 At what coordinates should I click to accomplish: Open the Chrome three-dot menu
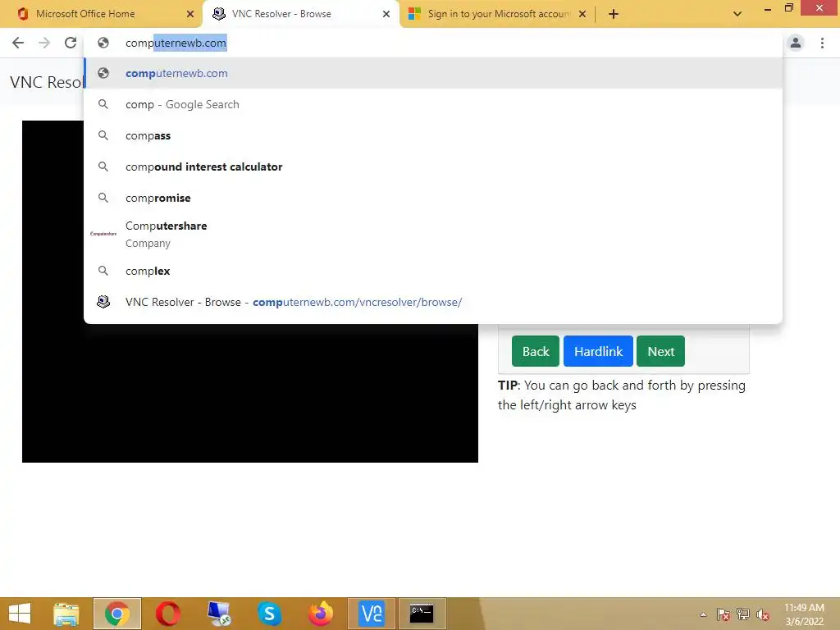(x=822, y=43)
